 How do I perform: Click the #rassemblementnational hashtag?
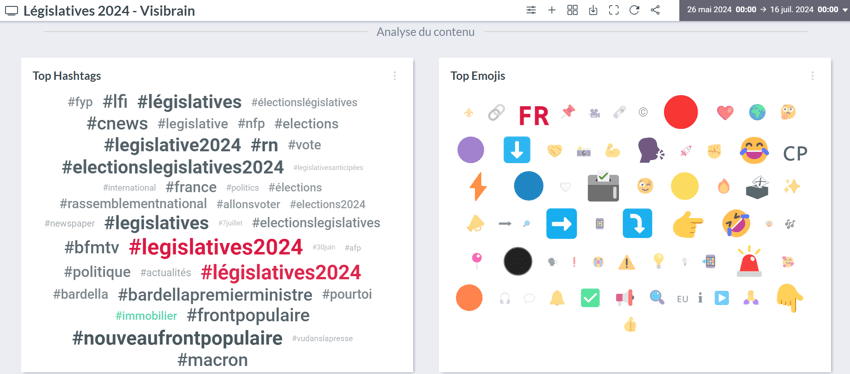[x=133, y=204]
